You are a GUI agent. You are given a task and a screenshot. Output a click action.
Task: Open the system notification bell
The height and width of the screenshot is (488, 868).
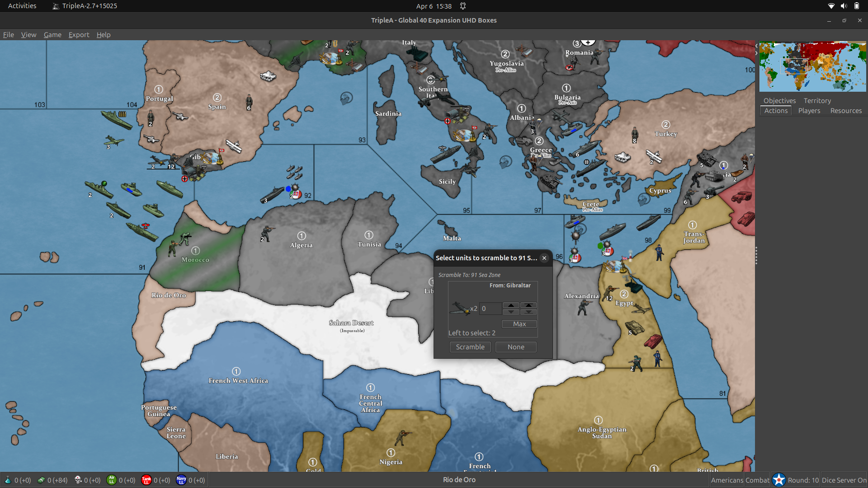pyautogui.click(x=463, y=6)
